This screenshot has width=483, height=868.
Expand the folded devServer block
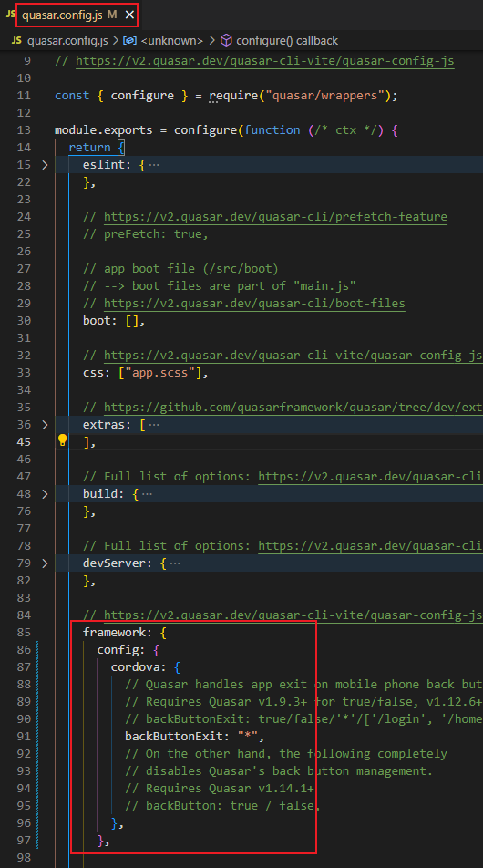coord(46,563)
